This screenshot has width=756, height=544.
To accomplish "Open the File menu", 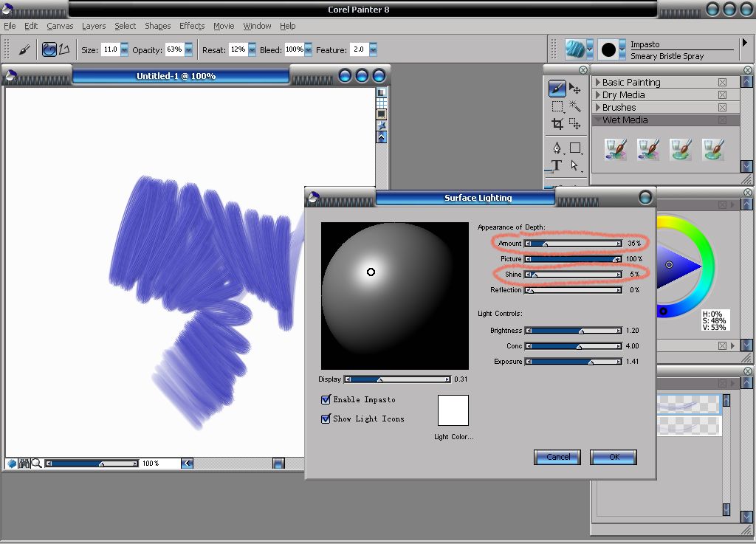I will 10,26.
